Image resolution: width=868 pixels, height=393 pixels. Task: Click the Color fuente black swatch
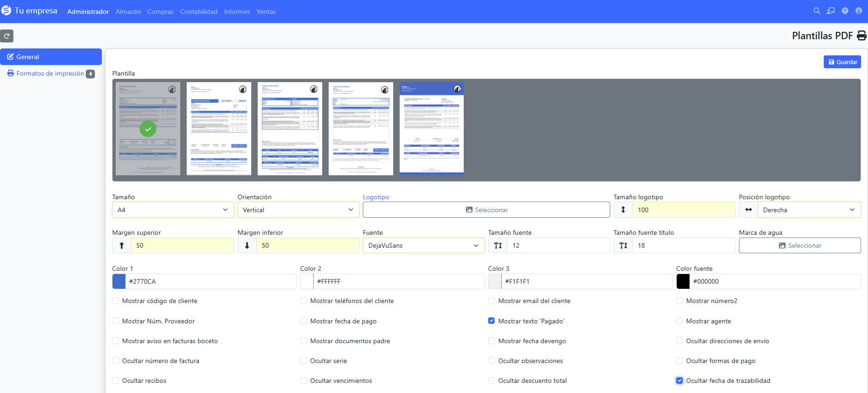click(683, 281)
